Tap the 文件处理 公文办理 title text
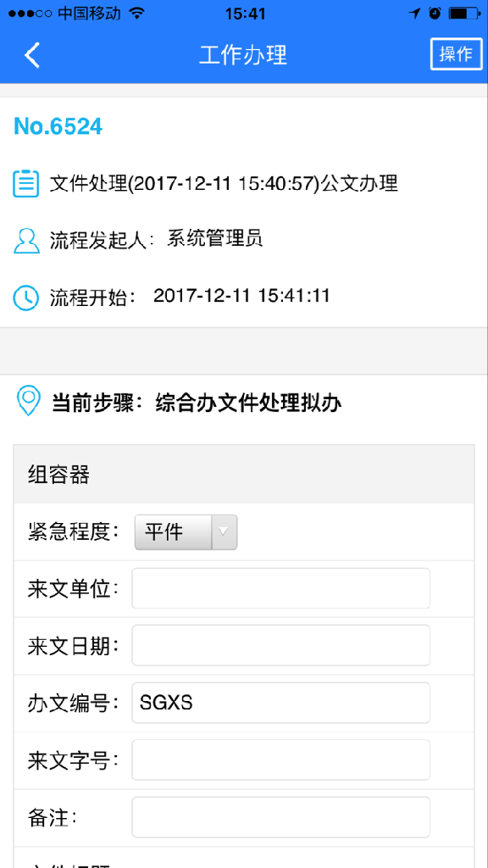The height and width of the screenshot is (868, 488). click(x=224, y=184)
